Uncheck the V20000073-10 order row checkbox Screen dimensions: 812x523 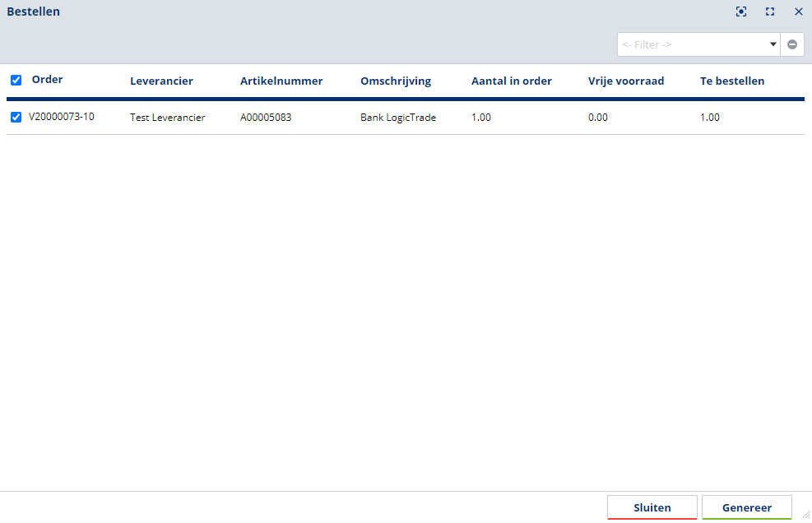[x=16, y=118]
